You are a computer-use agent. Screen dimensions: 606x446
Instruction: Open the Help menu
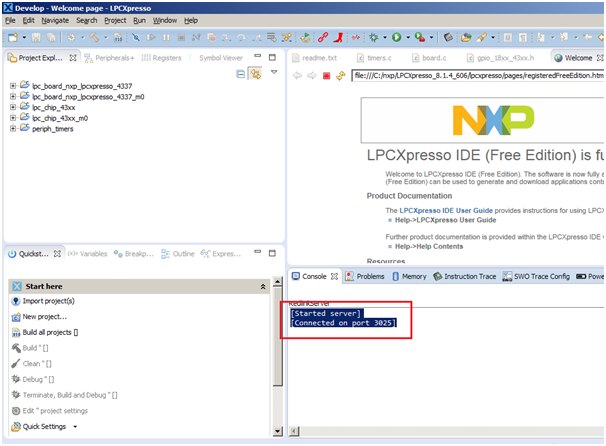coord(191,20)
